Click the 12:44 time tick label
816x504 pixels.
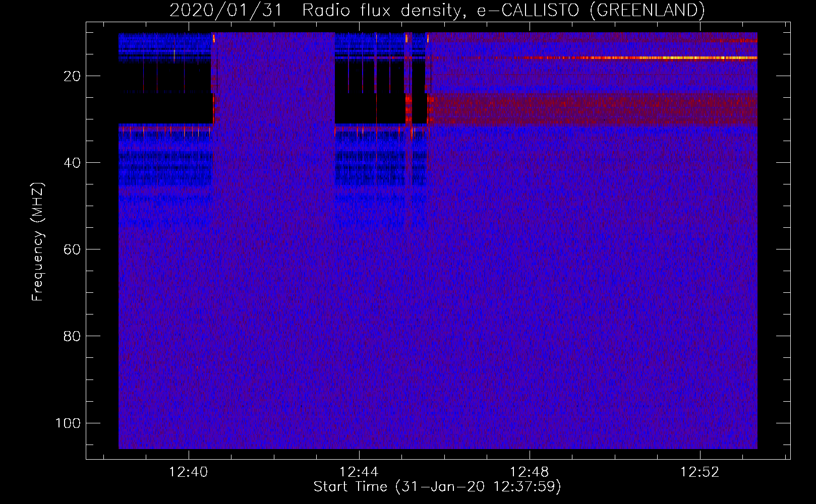click(359, 472)
